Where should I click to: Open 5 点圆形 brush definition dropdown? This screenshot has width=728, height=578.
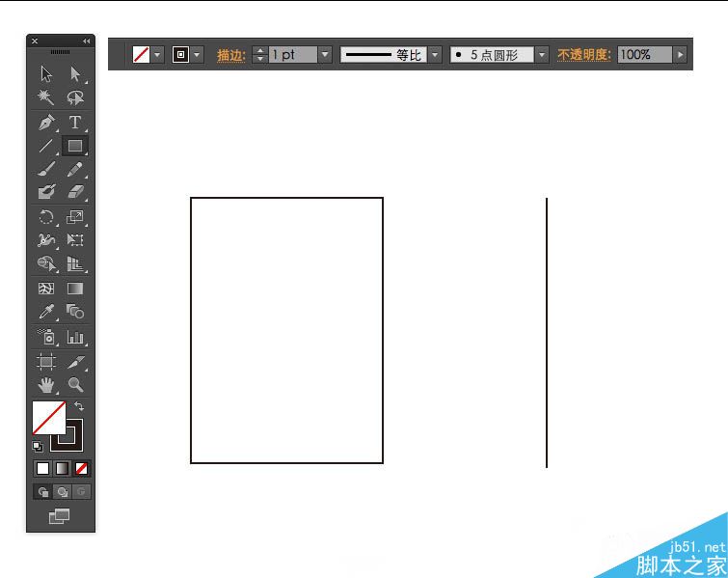point(541,54)
